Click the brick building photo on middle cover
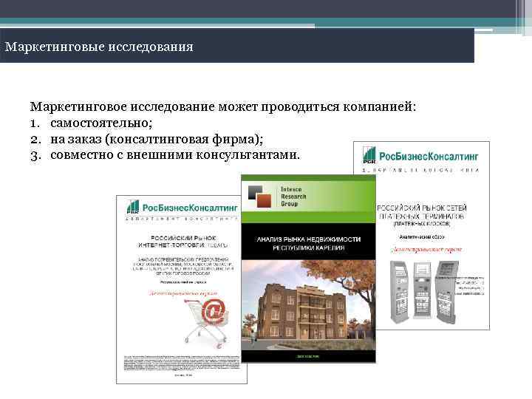532x399 pixels. (x=308, y=305)
